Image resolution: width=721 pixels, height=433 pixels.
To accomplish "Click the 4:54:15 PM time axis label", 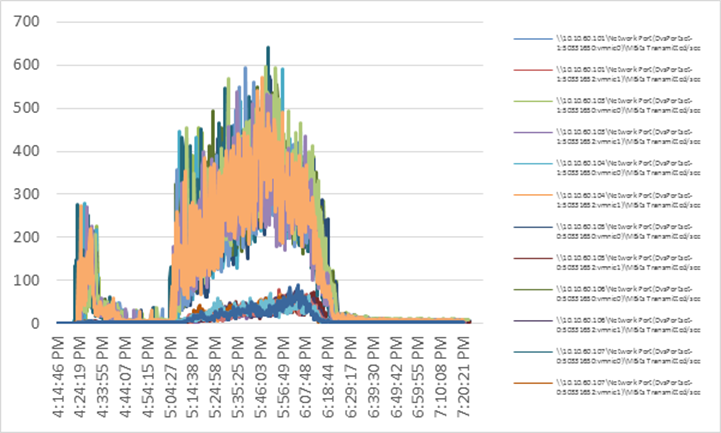I will pyautogui.click(x=148, y=377).
